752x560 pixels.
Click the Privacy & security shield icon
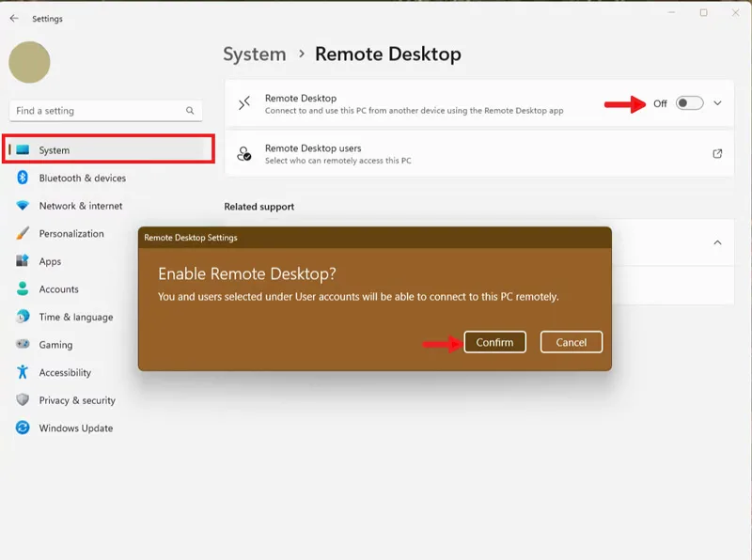click(23, 400)
